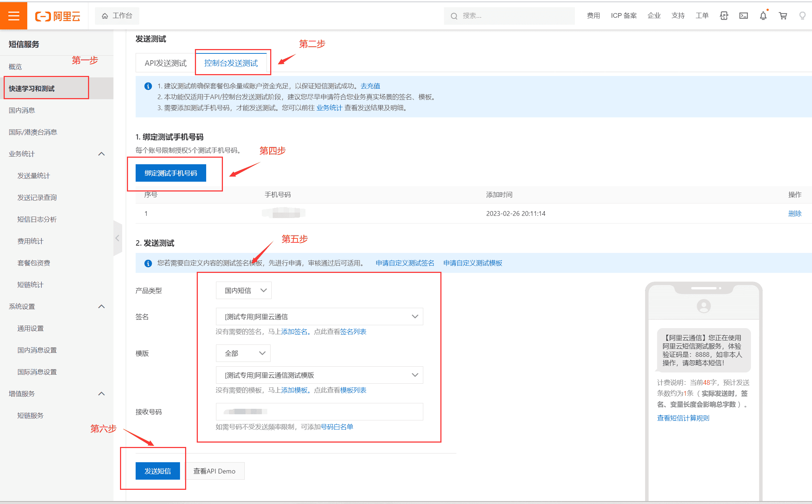The height and width of the screenshot is (504, 812).
Task: Click the 发送短信 button
Action: coord(157,471)
